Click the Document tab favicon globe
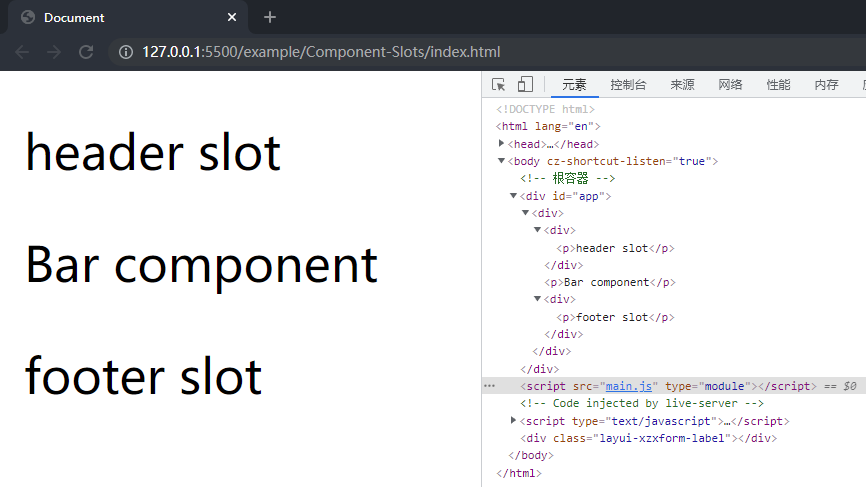 (x=28, y=18)
